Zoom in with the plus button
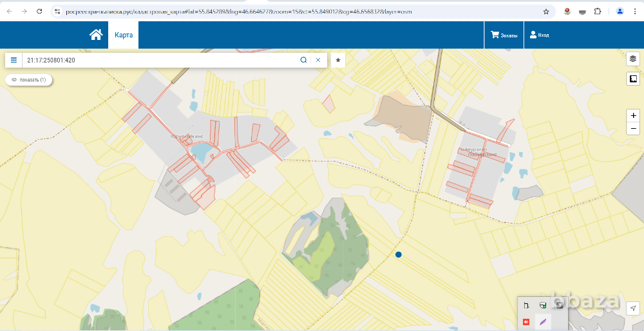The image size is (644, 331). tap(634, 116)
